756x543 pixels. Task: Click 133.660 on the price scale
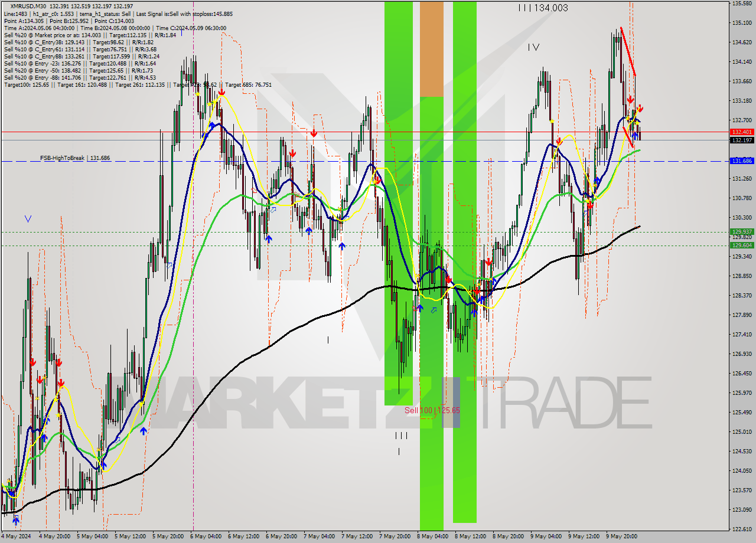click(742, 81)
